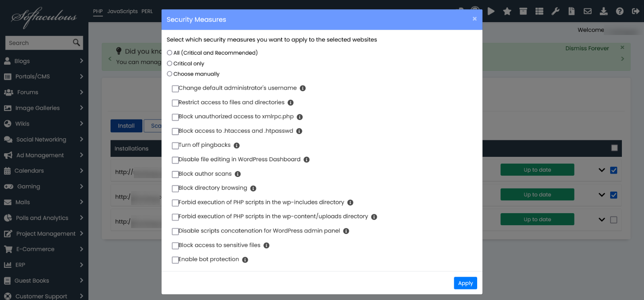Image resolution: width=644 pixels, height=300 pixels.
Task: Open the PERL tab
Action: (x=147, y=11)
